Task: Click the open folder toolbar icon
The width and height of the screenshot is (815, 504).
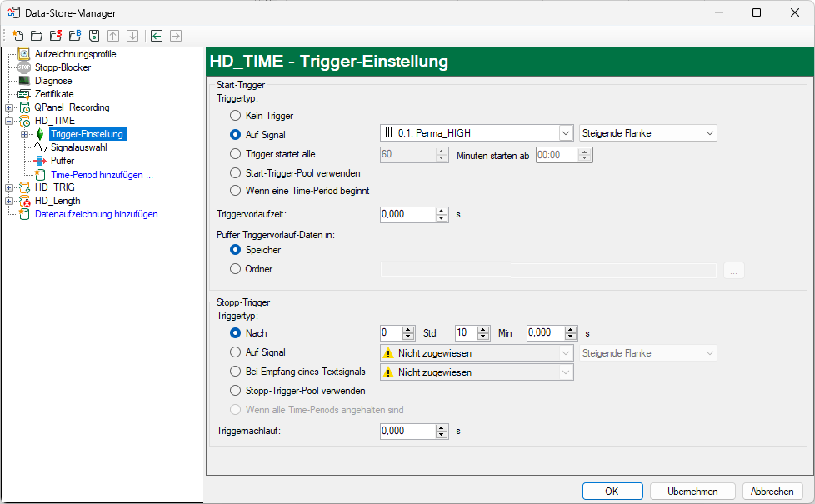Action: click(37, 35)
